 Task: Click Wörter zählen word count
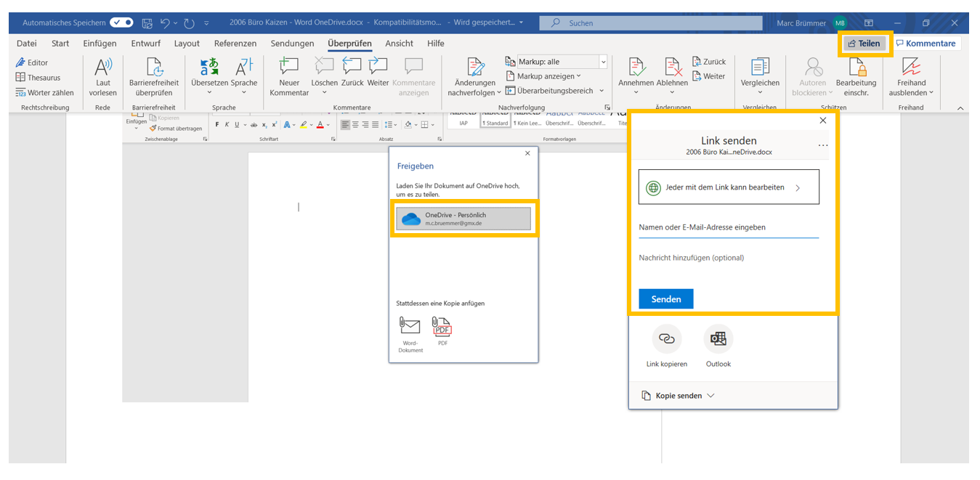click(x=45, y=93)
